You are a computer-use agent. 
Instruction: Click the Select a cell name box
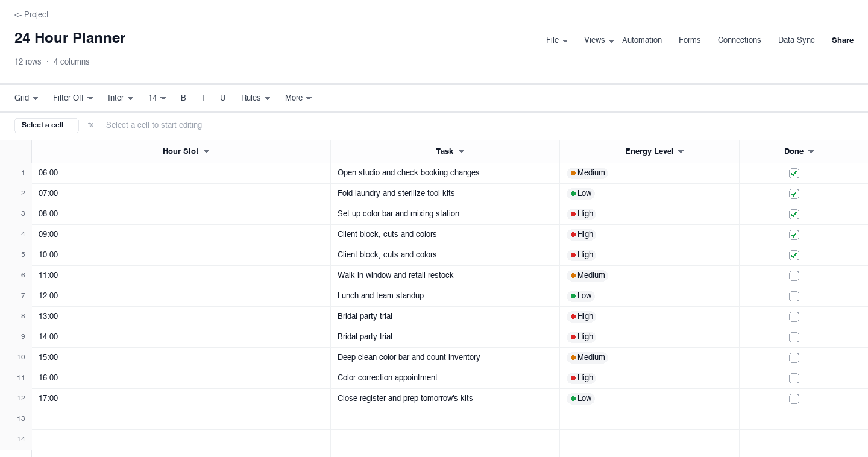coord(46,125)
